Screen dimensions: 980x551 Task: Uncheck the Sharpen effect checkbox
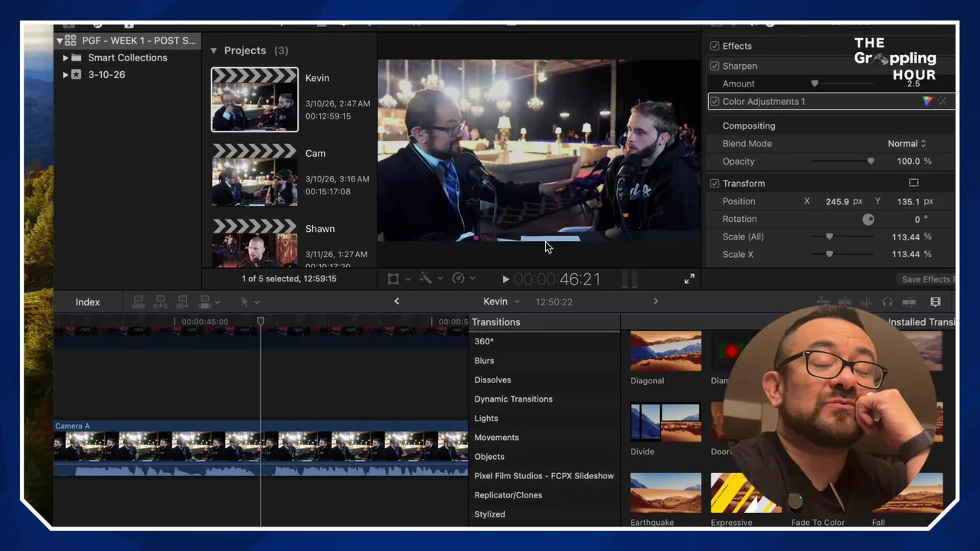[714, 66]
